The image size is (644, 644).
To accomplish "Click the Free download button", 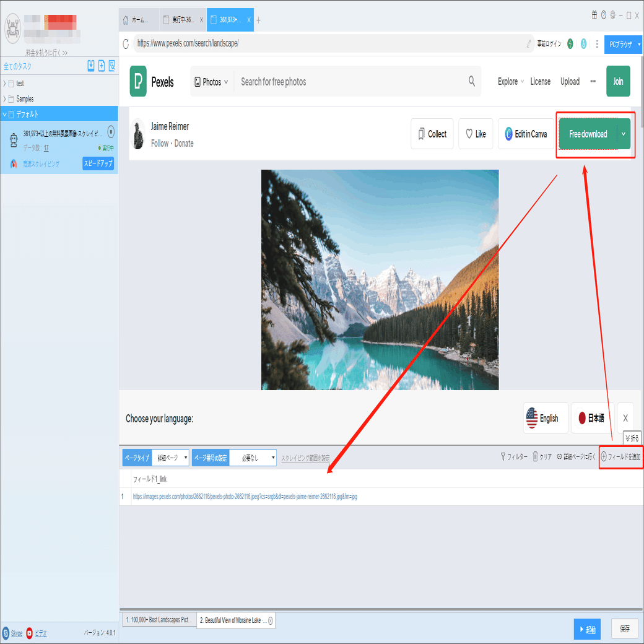I will point(588,134).
